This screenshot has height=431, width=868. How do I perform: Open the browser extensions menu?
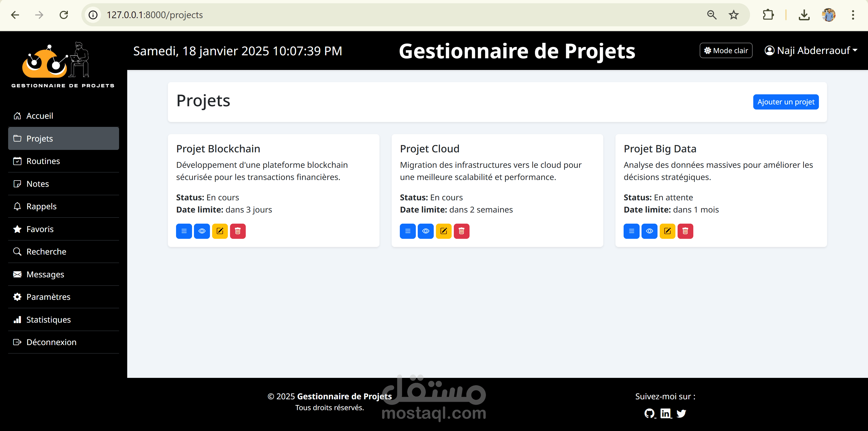coord(768,15)
